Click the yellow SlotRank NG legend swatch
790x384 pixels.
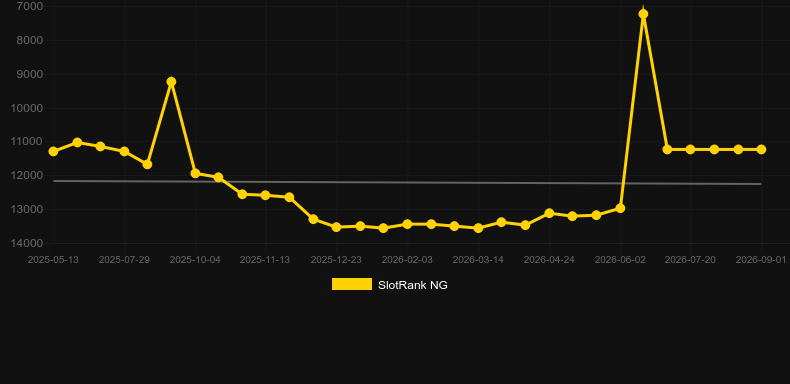pyautogui.click(x=352, y=284)
